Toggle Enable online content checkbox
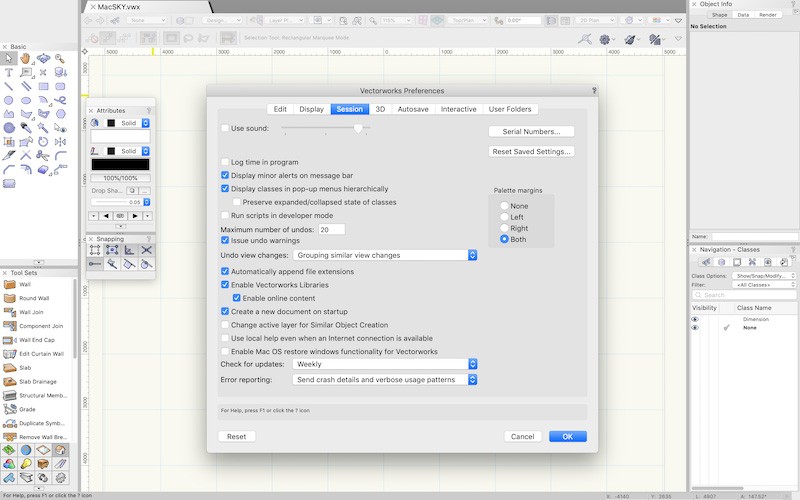 237,298
